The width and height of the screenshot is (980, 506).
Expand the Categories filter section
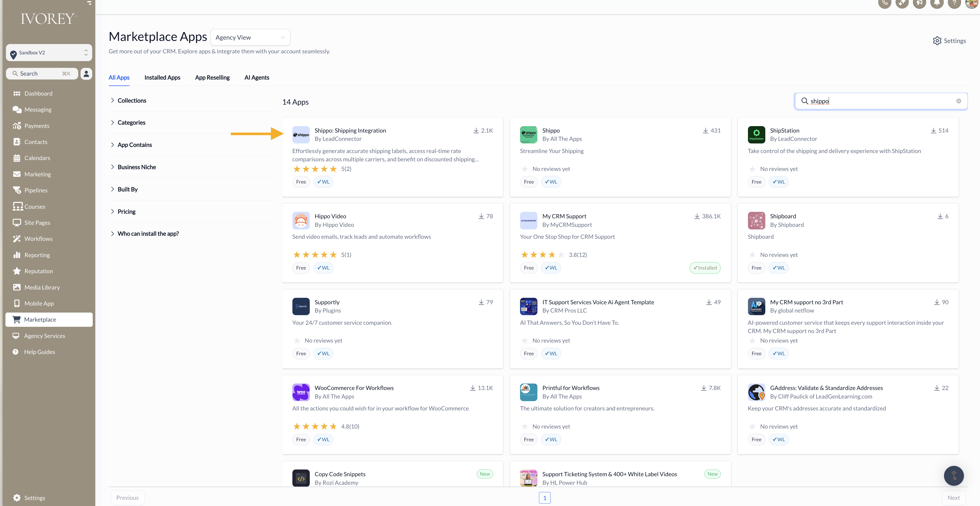coord(131,122)
